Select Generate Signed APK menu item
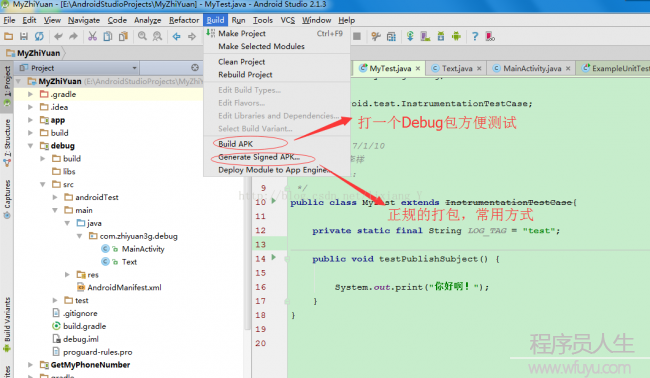The image size is (650, 378). pyautogui.click(x=277, y=157)
